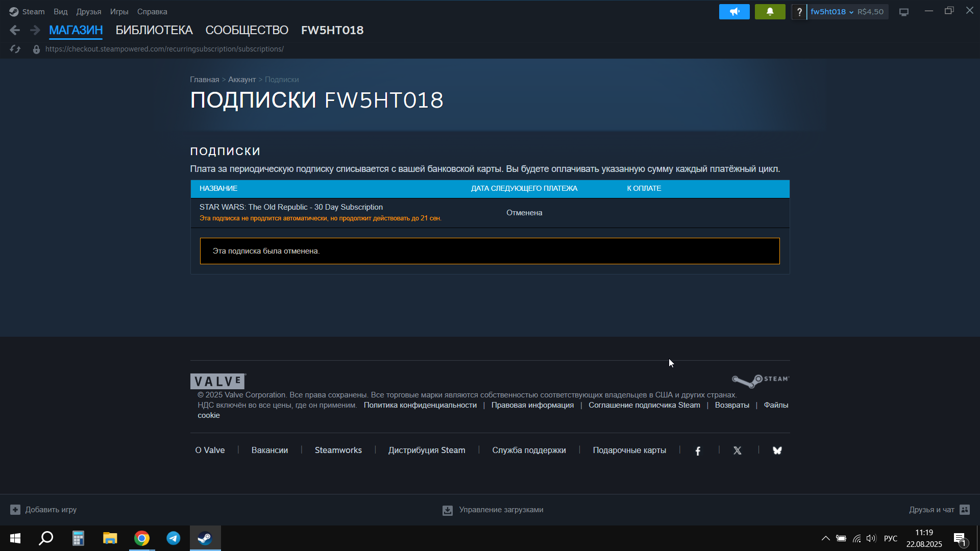Switch РУС keyboard language indicator
Screen dimensions: 980x551
point(891,538)
